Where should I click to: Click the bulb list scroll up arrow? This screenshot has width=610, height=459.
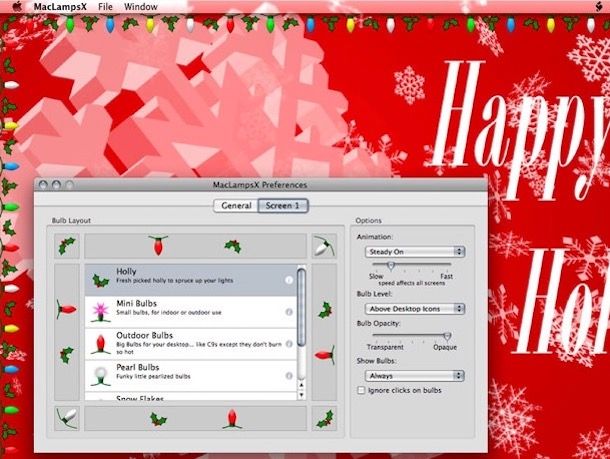pyautogui.click(x=301, y=385)
